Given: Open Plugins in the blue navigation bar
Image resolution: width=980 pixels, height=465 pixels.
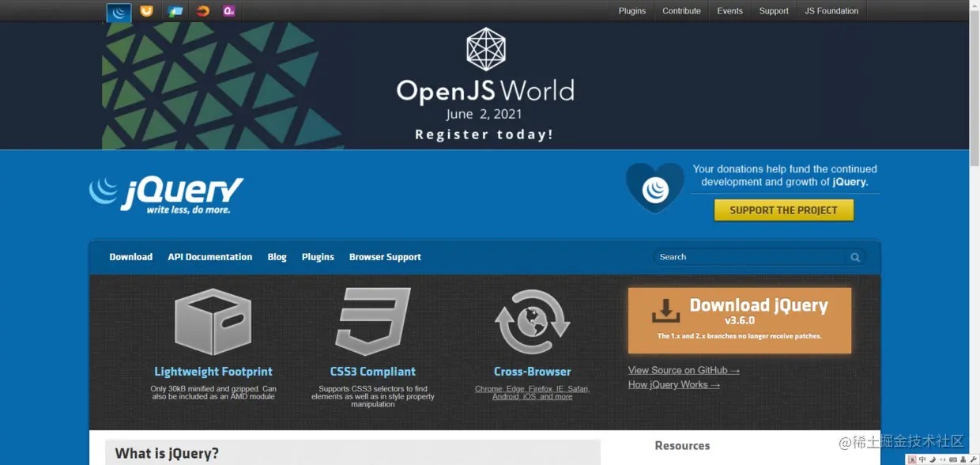Looking at the screenshot, I should [x=318, y=257].
